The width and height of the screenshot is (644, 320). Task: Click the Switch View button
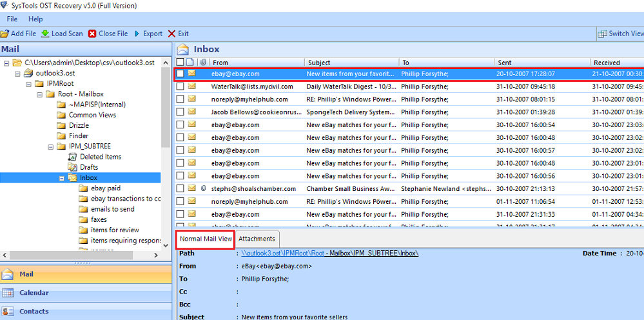(621, 34)
